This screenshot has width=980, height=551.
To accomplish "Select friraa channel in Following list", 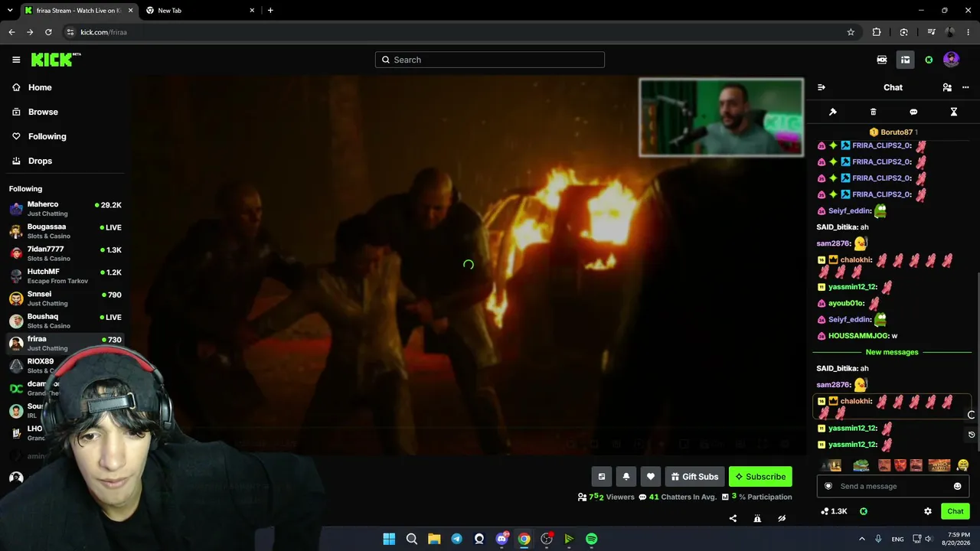I will tap(65, 343).
